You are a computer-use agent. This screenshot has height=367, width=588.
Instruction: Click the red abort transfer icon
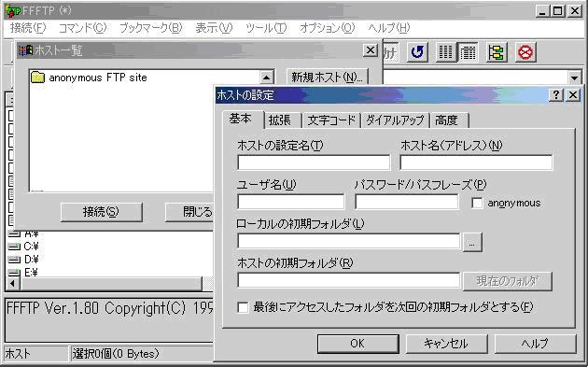tap(525, 52)
